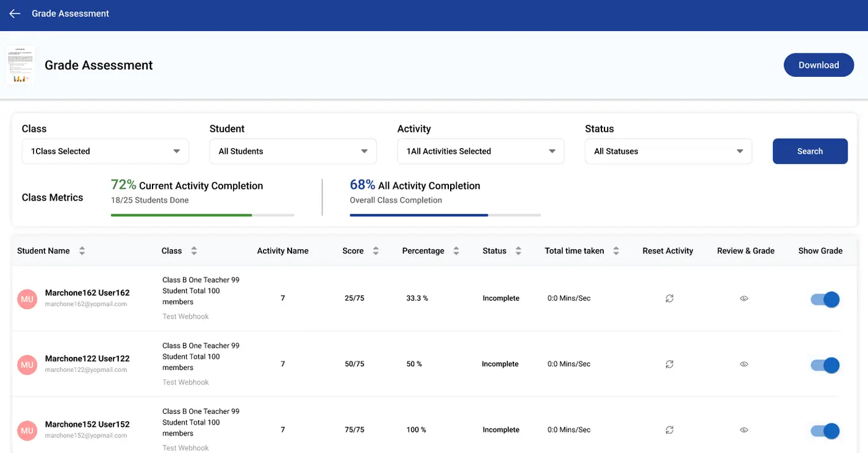This screenshot has width=868, height=453.
Task: Open the Class dropdown
Action: pyautogui.click(x=105, y=151)
